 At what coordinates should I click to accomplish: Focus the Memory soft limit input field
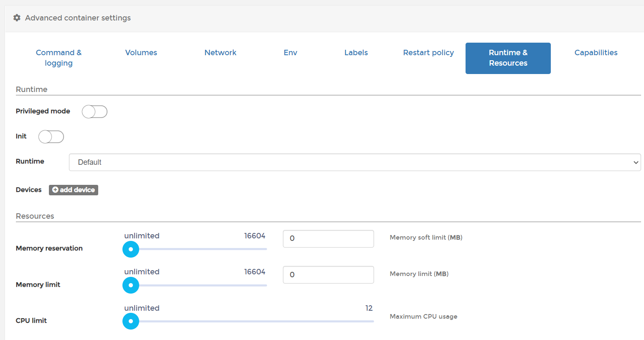click(328, 238)
